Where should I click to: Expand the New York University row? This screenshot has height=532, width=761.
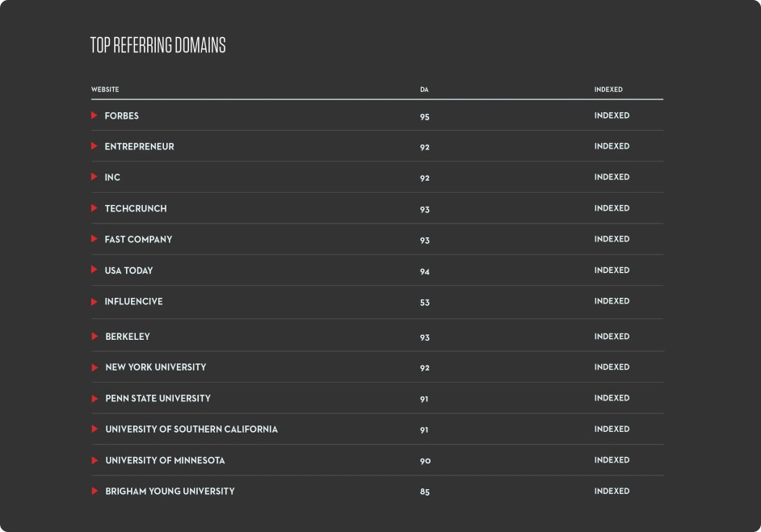[95, 367]
